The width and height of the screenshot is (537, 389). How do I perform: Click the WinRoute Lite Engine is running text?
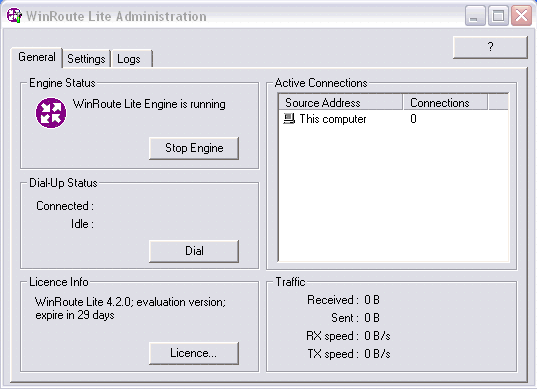point(149,104)
